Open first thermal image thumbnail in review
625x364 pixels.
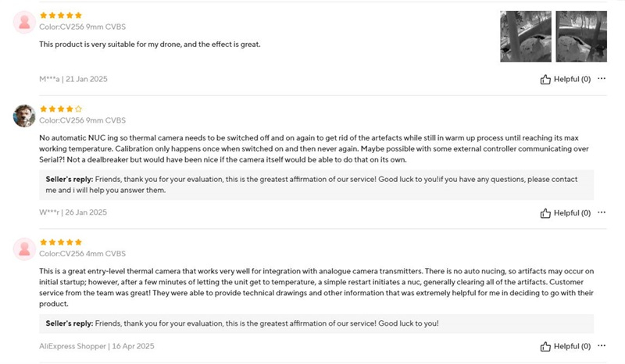tap(526, 36)
